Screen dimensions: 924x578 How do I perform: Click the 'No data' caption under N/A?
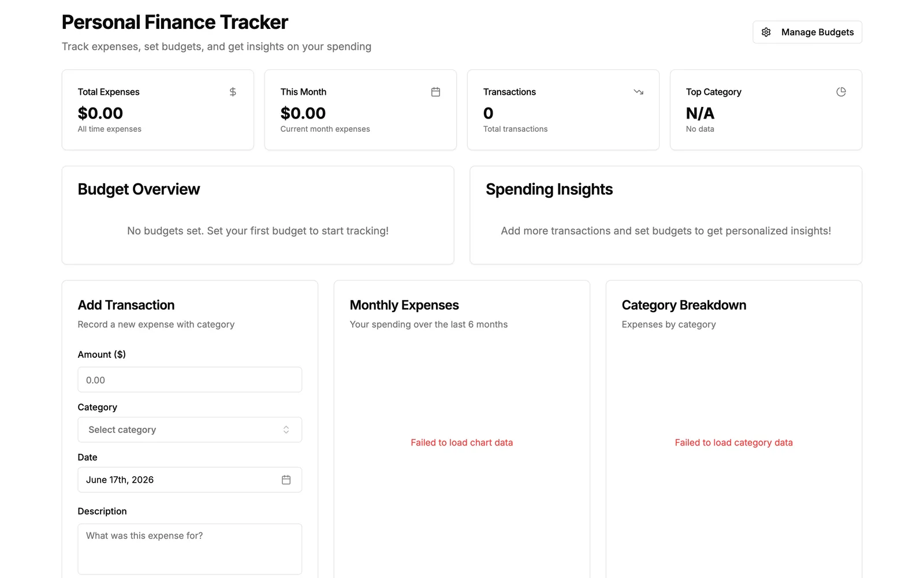pyautogui.click(x=700, y=129)
